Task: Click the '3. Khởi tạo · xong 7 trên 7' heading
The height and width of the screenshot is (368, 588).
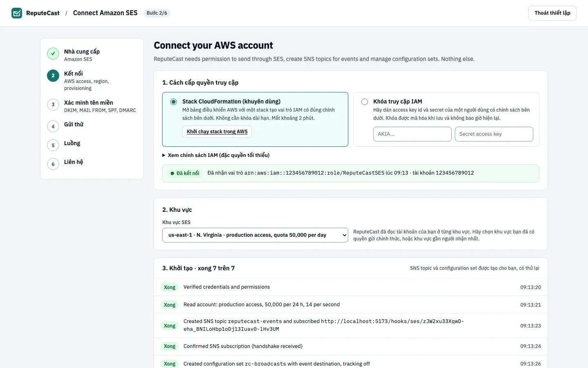Action: pyautogui.click(x=198, y=268)
